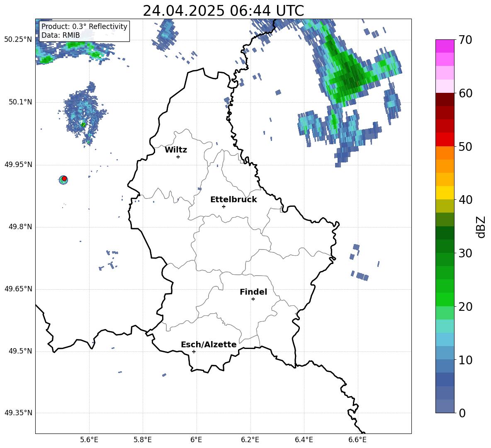Click the colorbar tick label 0
491x448 pixels.
[462, 413]
